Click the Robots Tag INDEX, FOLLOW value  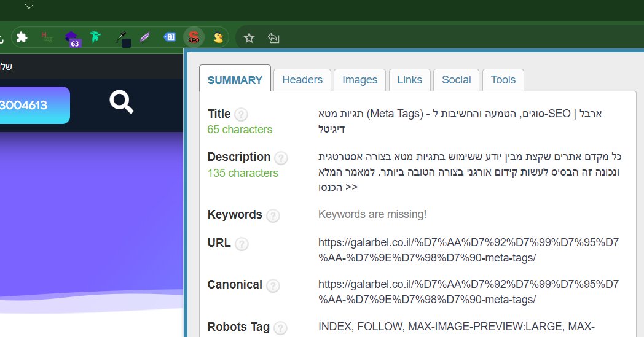tap(457, 327)
